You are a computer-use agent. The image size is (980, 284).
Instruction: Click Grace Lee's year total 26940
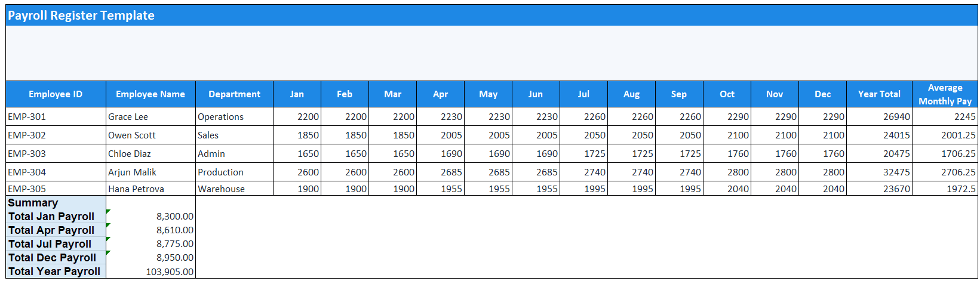(x=879, y=116)
